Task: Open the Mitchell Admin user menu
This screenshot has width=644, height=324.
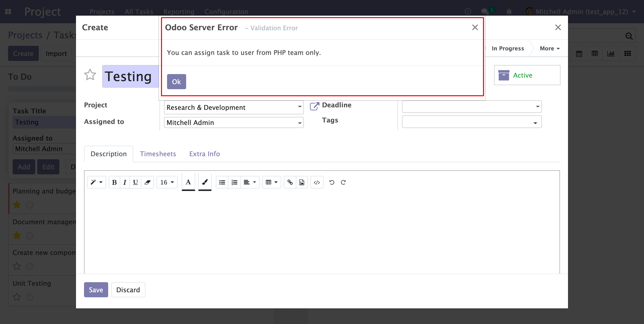Action: 581,12
